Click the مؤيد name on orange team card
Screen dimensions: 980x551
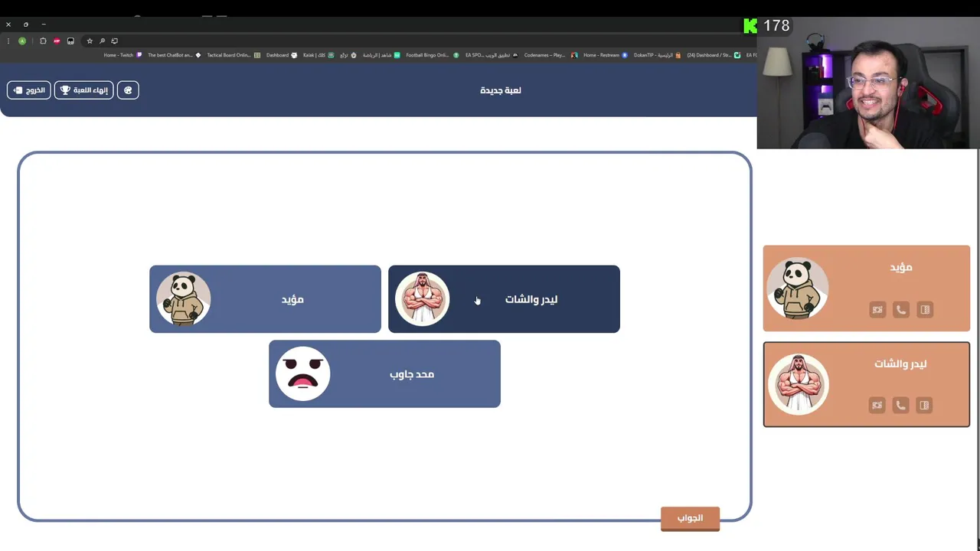coord(901,267)
